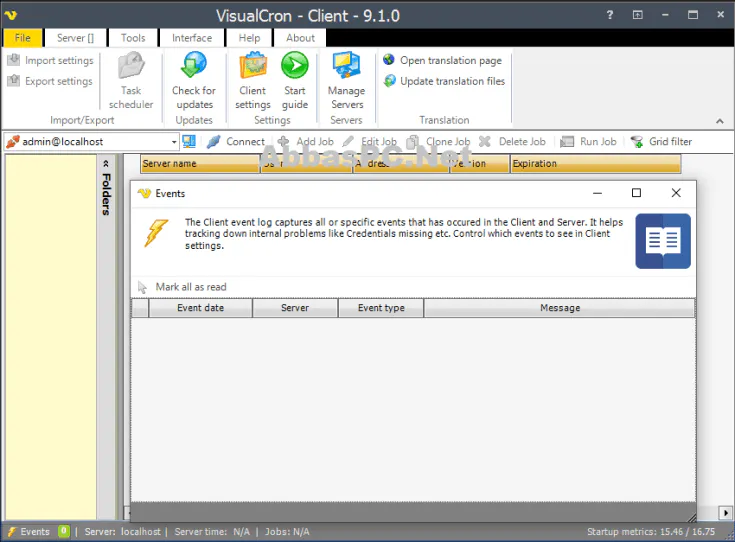Image resolution: width=735 pixels, height=542 pixels.
Task: Sort events by Message column
Action: [x=560, y=308]
